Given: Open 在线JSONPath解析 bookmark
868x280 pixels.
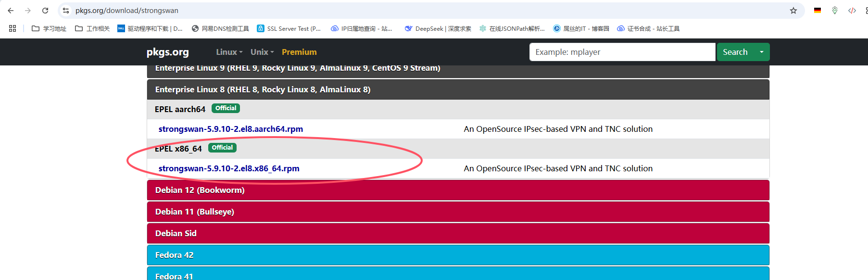Looking at the screenshot, I should pos(512,29).
